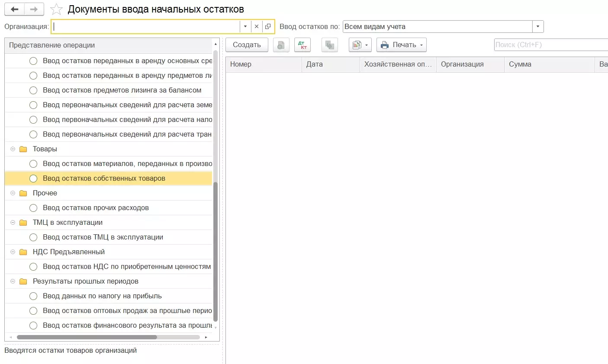This screenshot has height=364, width=608.
Task: Sort by the Номер column header
Action: coord(264,64)
